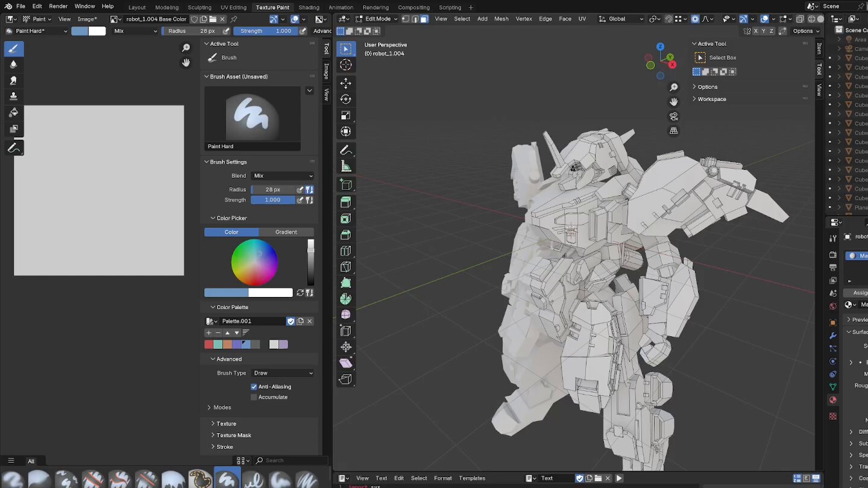Select the 3D Cursor tool in viewport
This screenshot has width=868, height=488.
(345, 65)
